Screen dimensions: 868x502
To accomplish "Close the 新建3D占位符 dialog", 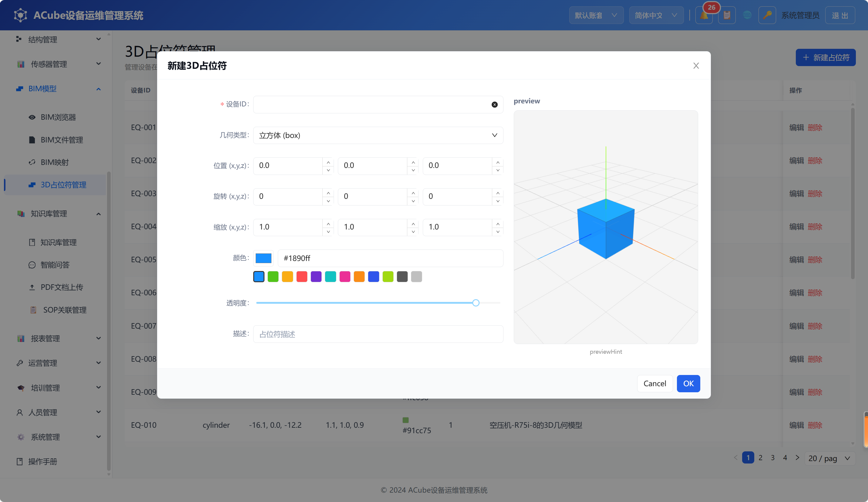I will pyautogui.click(x=696, y=65).
